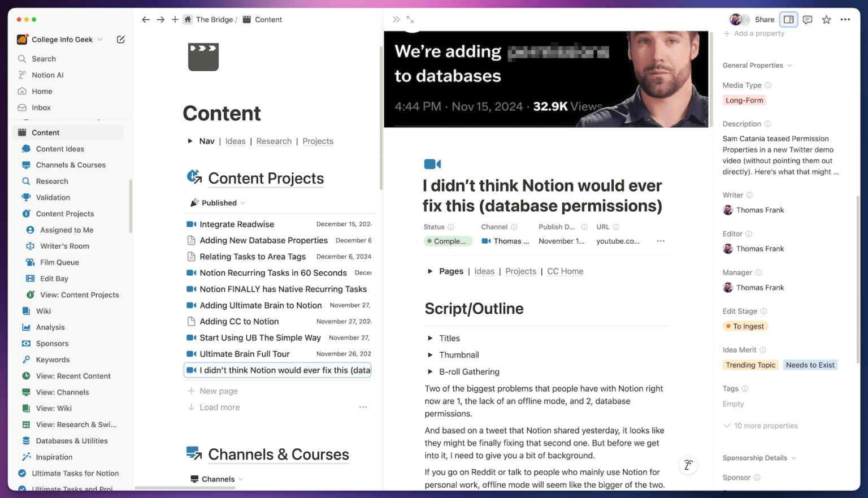The width and height of the screenshot is (868, 498).
Task: Open the Thumbnail toggle block
Action: (x=429, y=354)
